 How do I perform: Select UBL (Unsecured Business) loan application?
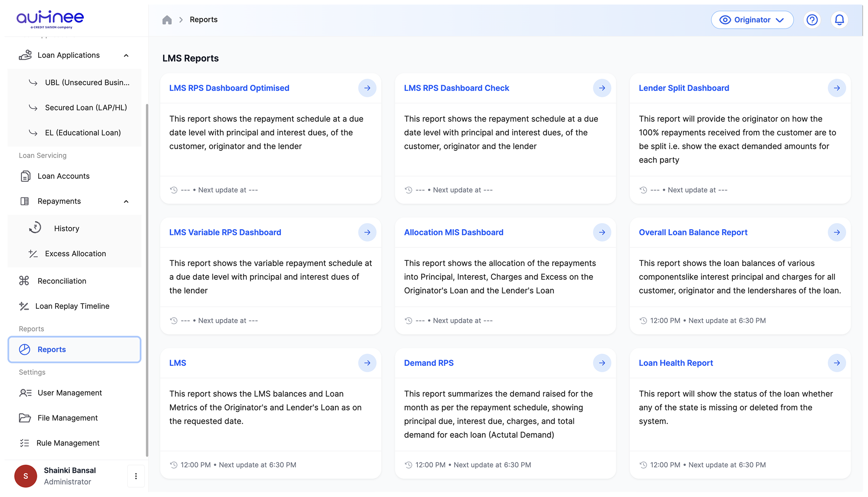click(x=87, y=82)
